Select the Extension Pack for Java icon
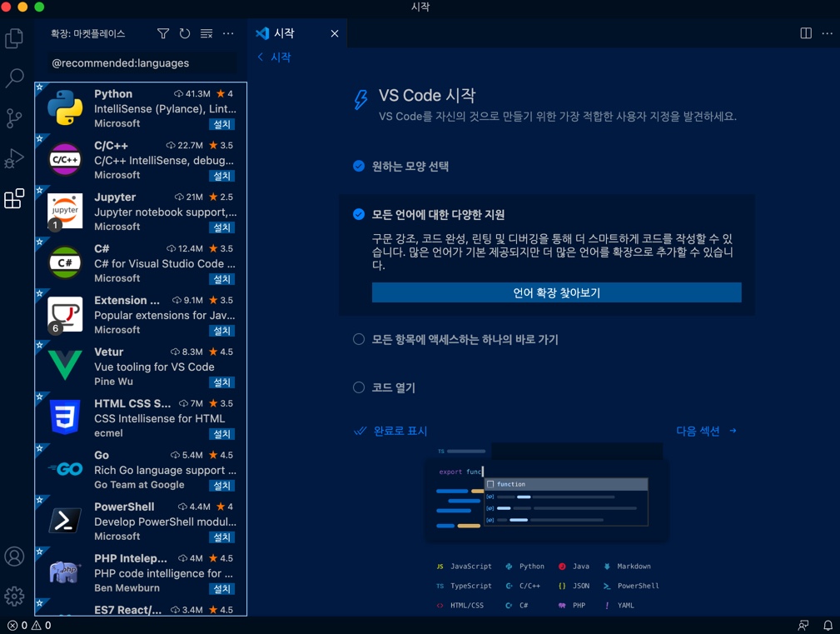840x634 pixels. pos(65,314)
